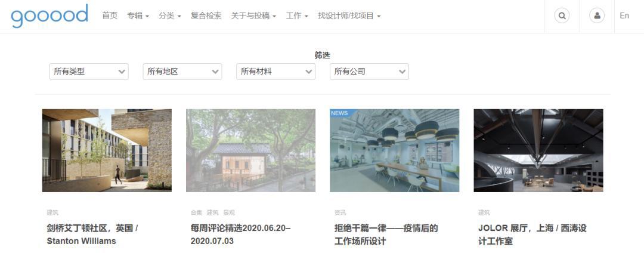Viewport: 644px width, 253px height.
Task: Click the 景观 tag under weekly review
Action: click(x=229, y=213)
